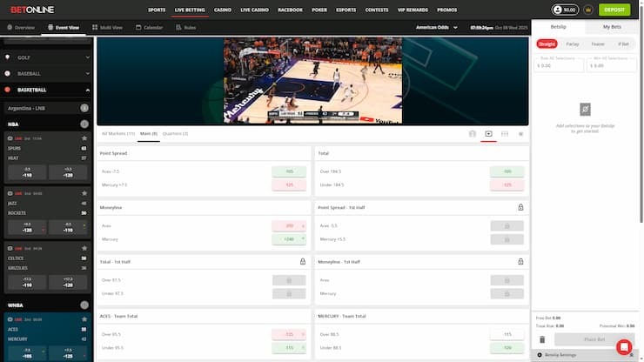644x362 pixels.
Task: Click the green Deposit button
Action: [x=614, y=10]
